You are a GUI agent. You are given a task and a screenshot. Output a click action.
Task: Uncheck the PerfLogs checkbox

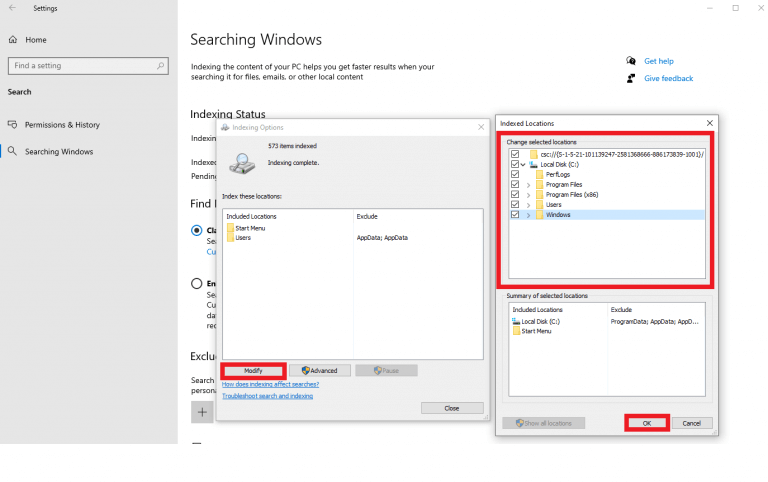pos(515,174)
